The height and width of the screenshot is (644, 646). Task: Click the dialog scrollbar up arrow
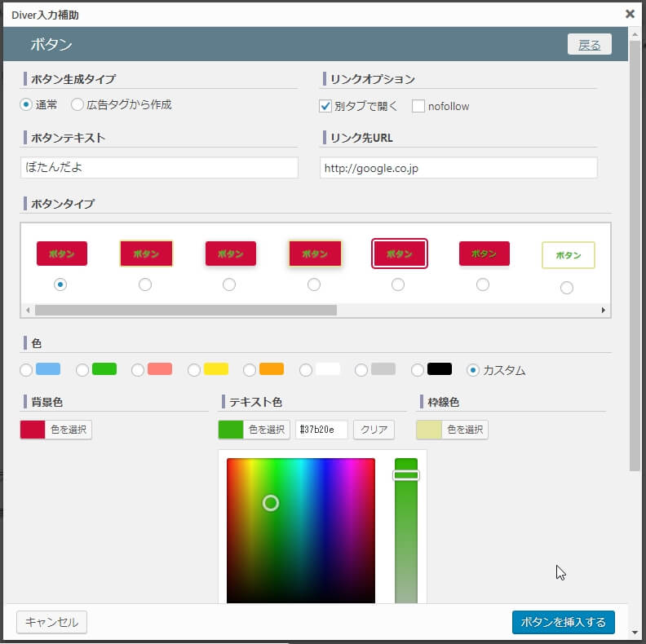pos(635,34)
